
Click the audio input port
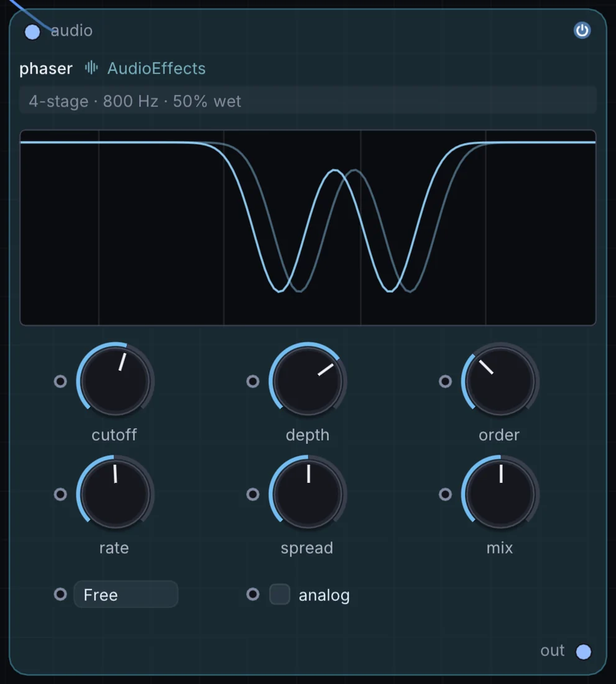[32, 32]
